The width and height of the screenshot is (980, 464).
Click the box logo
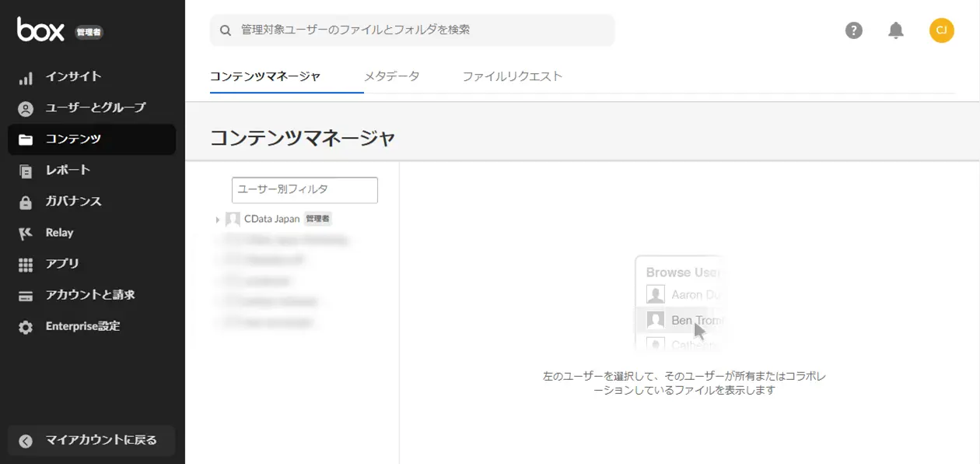[40, 30]
